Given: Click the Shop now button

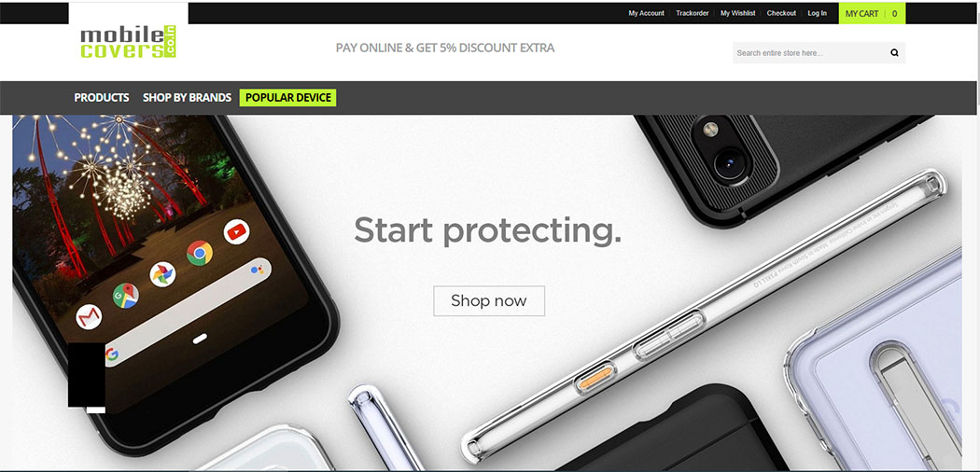Looking at the screenshot, I should click(x=489, y=301).
